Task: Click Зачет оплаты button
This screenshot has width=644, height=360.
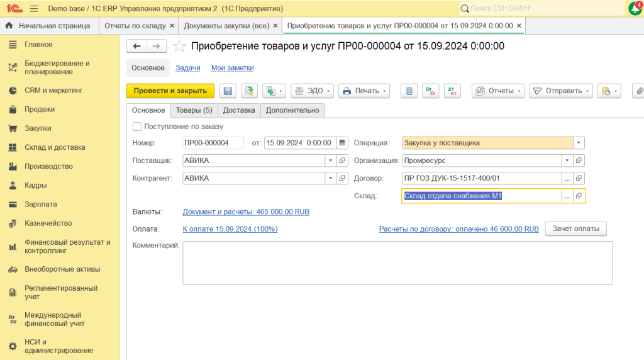Action: coord(576,228)
